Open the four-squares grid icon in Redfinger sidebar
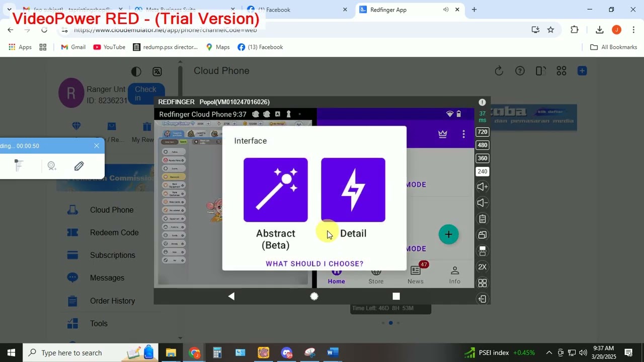This screenshot has width=644, height=362. [482, 283]
